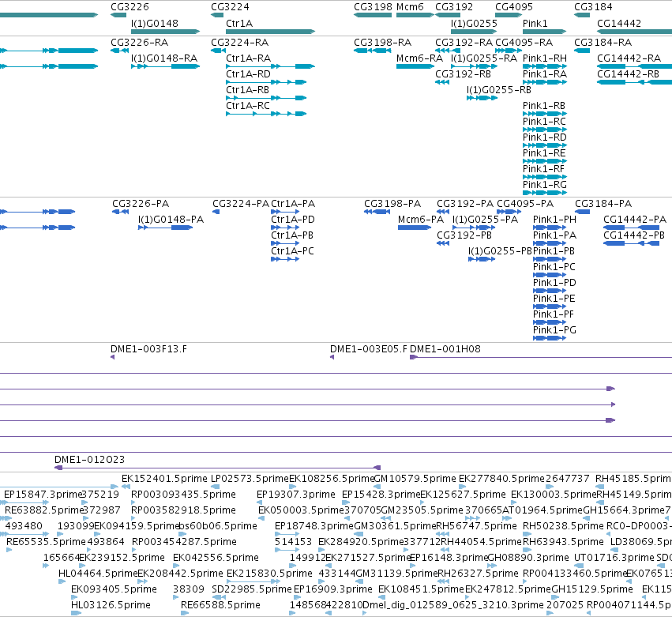Select protein CG3226-PA
This screenshot has height=617, width=672.
coord(141,204)
